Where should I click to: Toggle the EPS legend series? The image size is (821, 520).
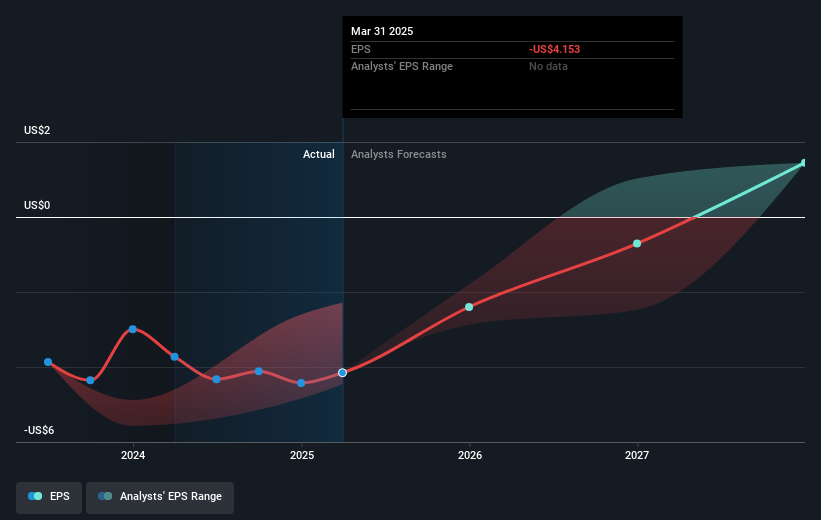click(49, 497)
